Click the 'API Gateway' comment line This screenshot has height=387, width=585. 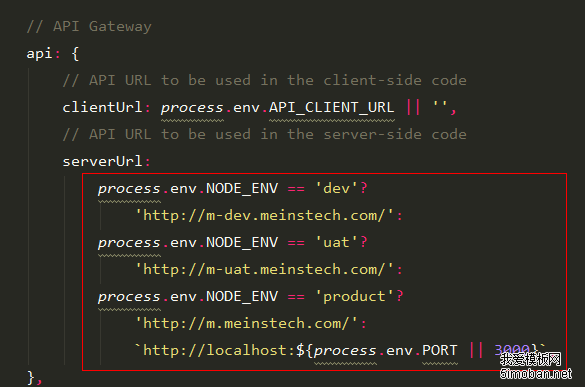(x=89, y=26)
